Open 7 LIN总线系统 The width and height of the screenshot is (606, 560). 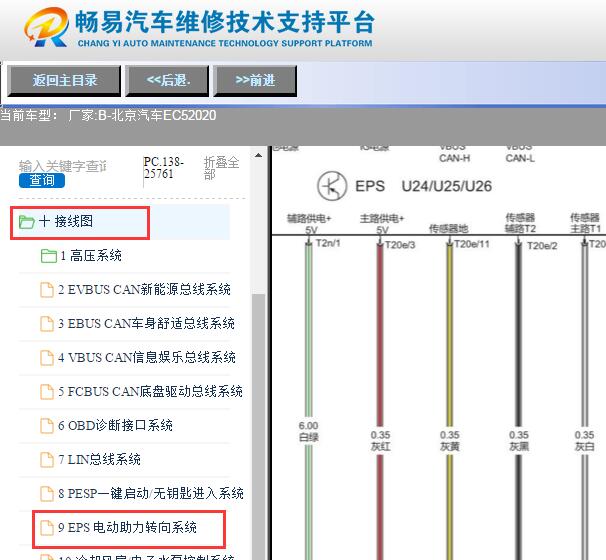99,460
